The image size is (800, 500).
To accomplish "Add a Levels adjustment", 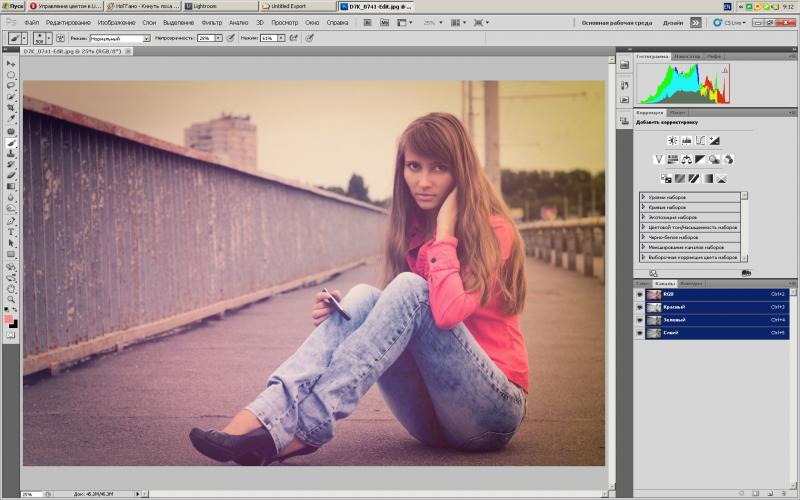I will [686, 140].
